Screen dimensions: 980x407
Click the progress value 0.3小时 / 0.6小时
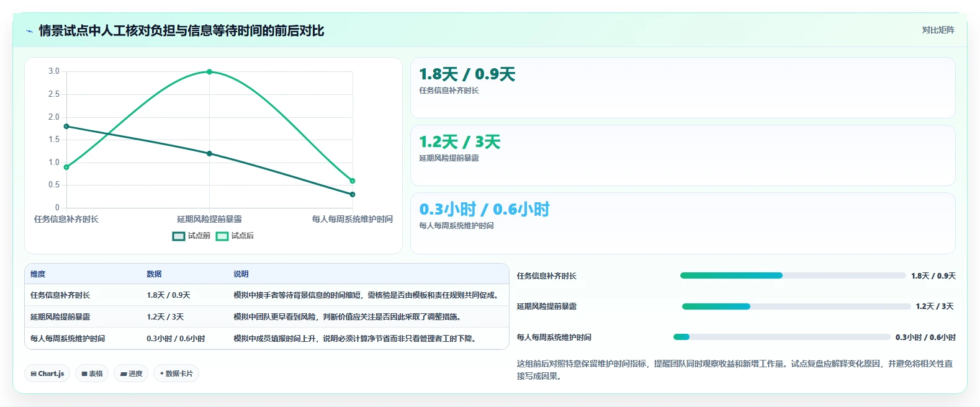925,338
